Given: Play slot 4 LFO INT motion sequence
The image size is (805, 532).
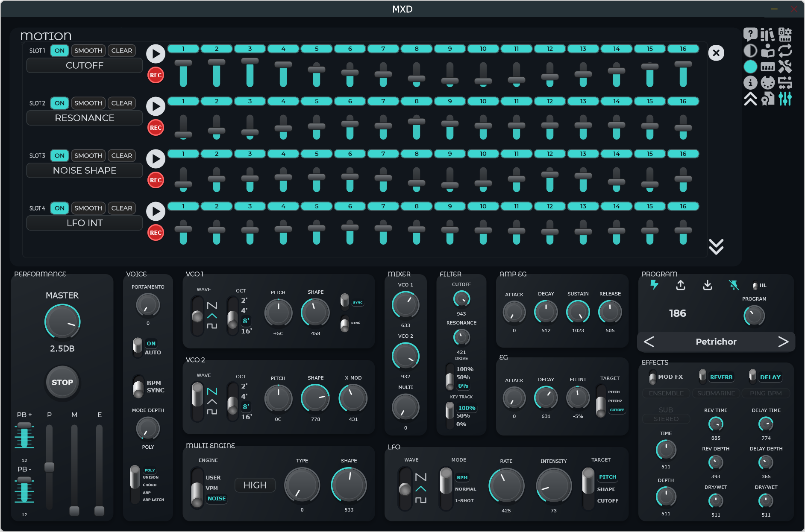Looking at the screenshot, I should point(156,211).
